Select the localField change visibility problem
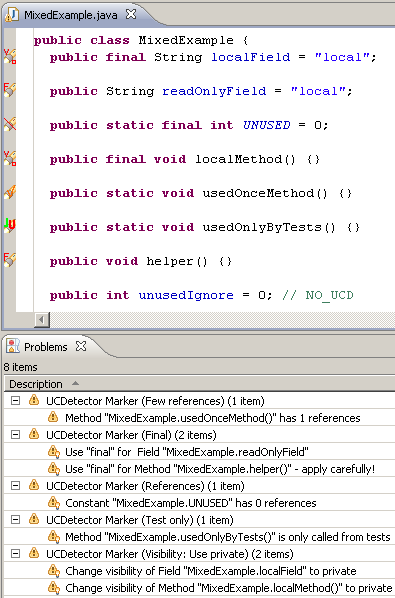The height and width of the screenshot is (598, 395). (210, 571)
